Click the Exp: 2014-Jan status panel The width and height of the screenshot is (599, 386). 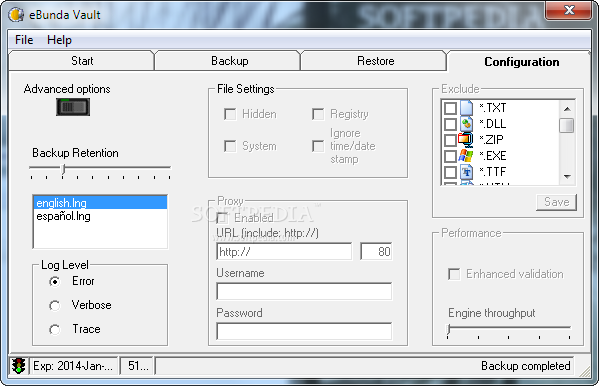coord(74,366)
